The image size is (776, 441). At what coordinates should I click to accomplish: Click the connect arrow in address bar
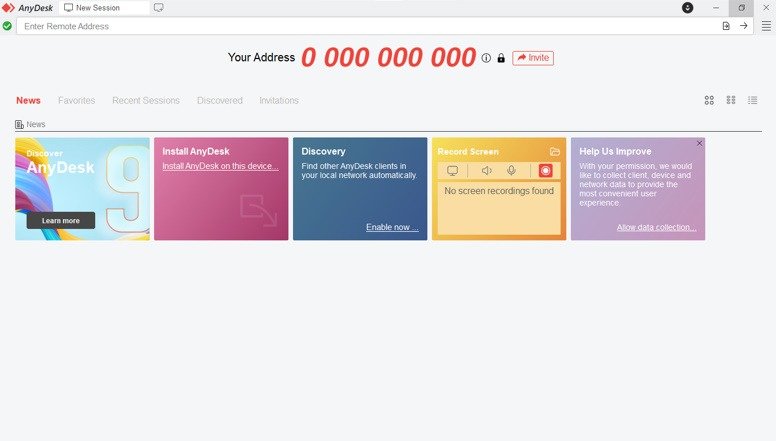(743, 26)
